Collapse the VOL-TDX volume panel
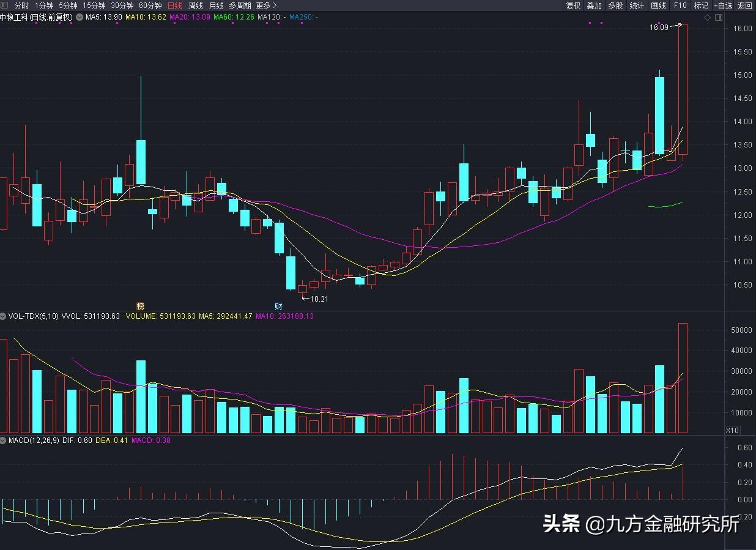 4,316
